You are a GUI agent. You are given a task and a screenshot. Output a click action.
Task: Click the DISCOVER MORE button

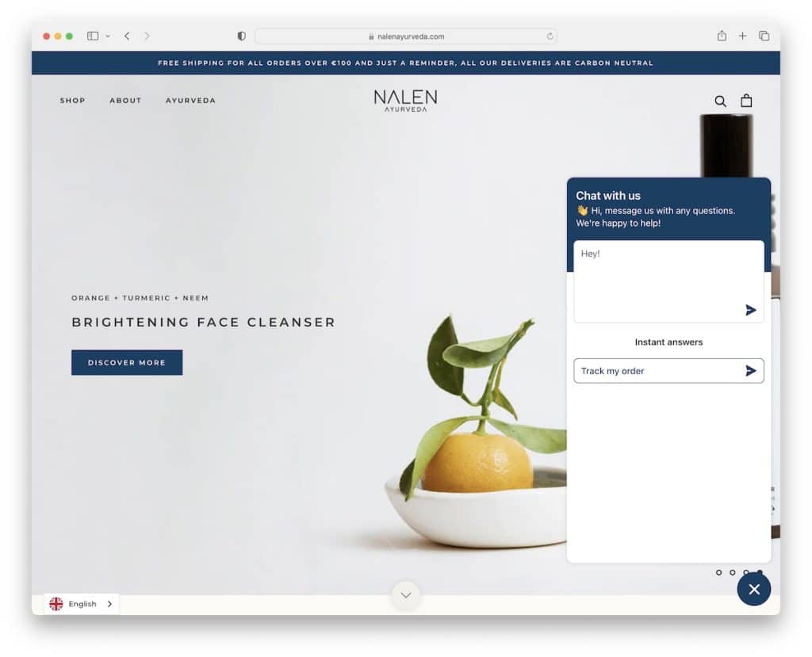point(127,362)
